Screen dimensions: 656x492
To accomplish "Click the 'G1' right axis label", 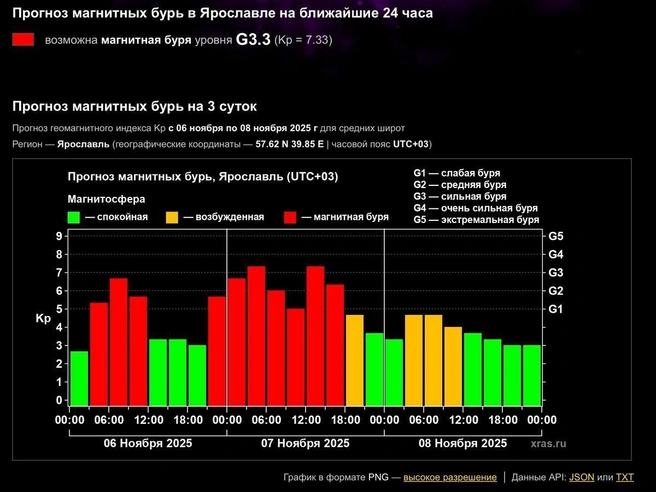I will coord(556,309).
